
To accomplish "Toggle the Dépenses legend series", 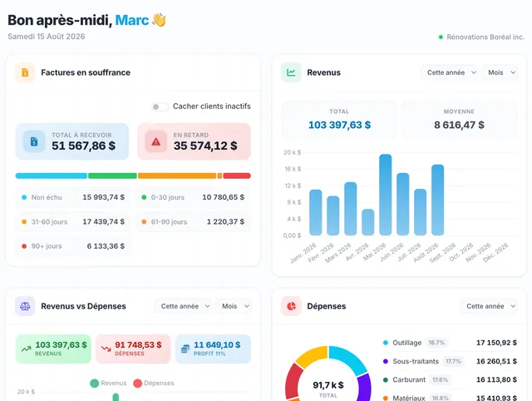I will tap(153, 383).
